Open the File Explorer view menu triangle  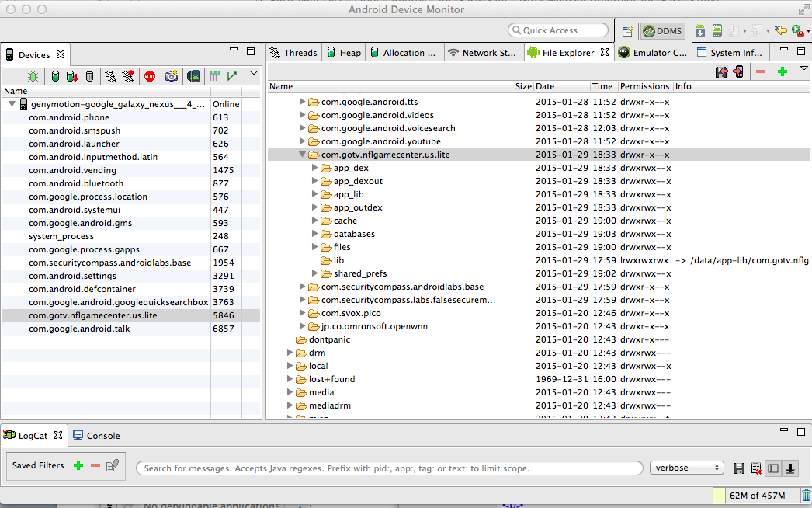click(803, 68)
